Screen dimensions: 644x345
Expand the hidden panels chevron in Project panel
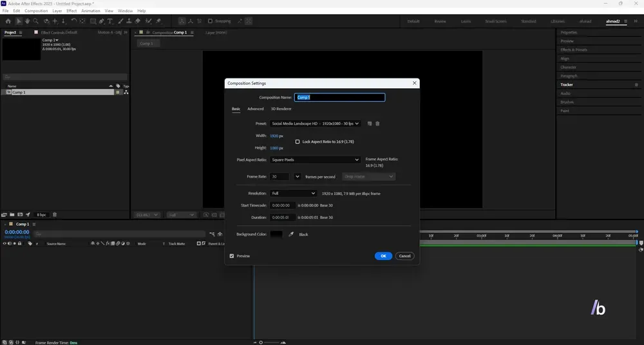(126, 32)
